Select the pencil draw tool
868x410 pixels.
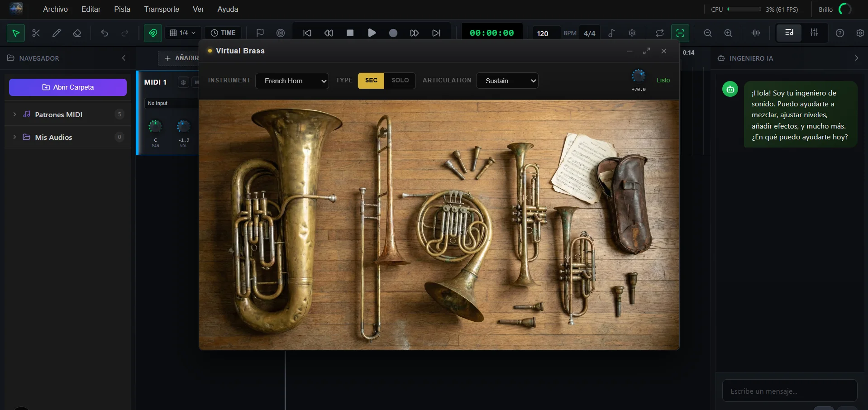pyautogui.click(x=57, y=33)
